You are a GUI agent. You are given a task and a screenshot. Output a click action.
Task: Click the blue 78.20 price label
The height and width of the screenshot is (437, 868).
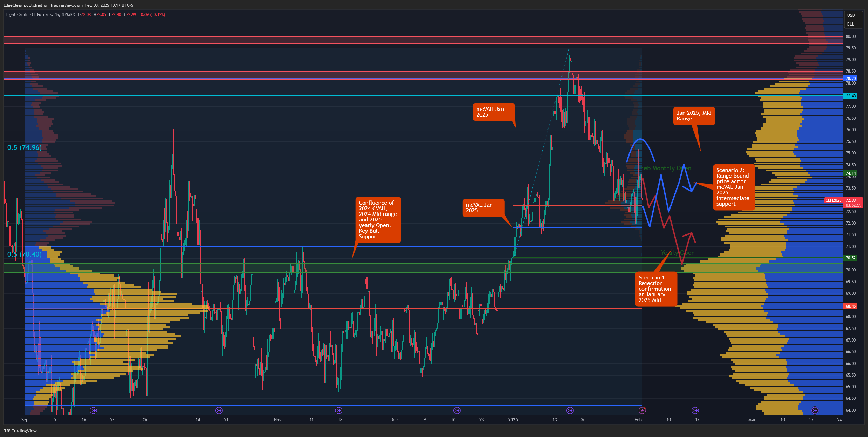[850, 79]
